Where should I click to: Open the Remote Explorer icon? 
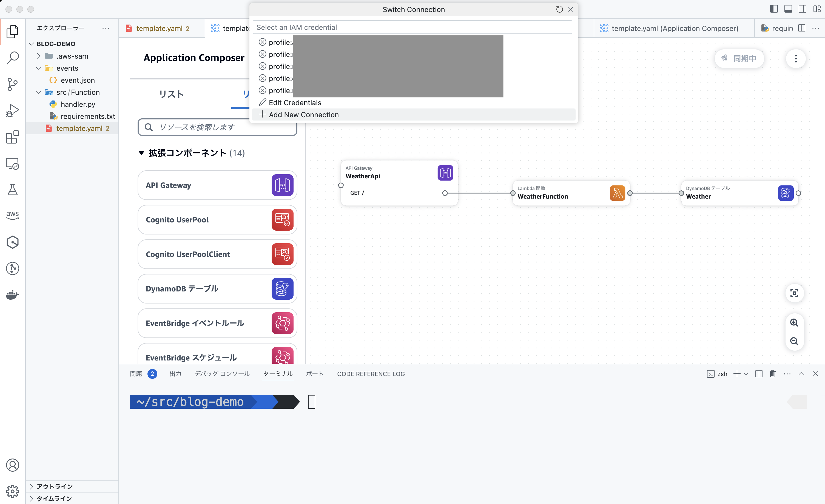[x=13, y=164]
